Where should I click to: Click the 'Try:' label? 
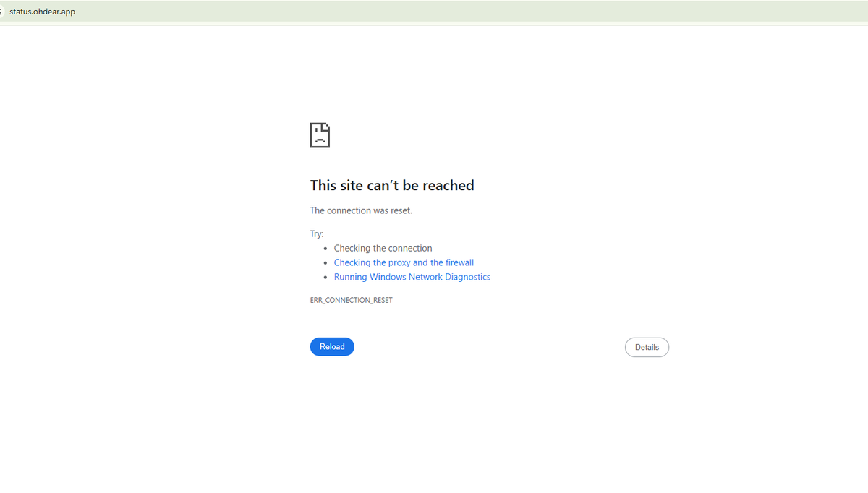point(317,234)
